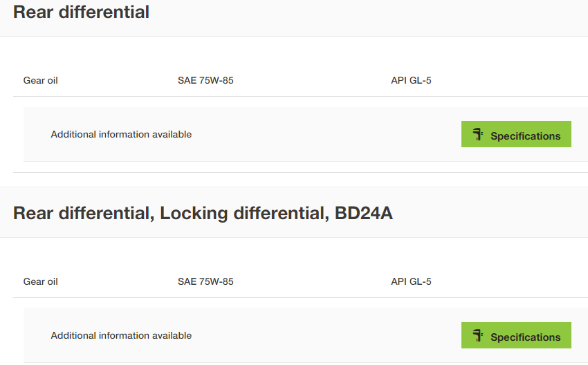The image size is (588, 365).
Task: Click the first Additional information available text
Action: click(121, 135)
